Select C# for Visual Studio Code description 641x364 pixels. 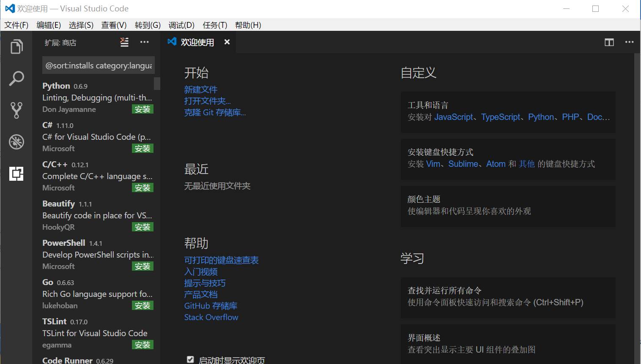(x=96, y=137)
